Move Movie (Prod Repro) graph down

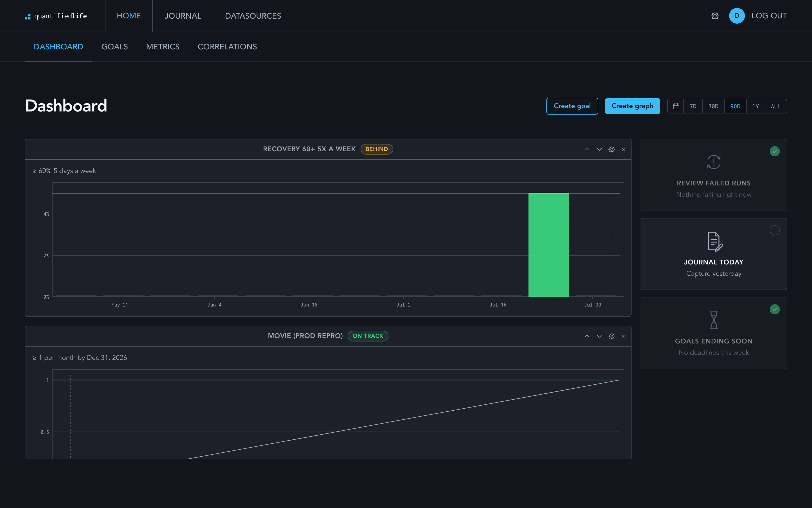point(599,336)
